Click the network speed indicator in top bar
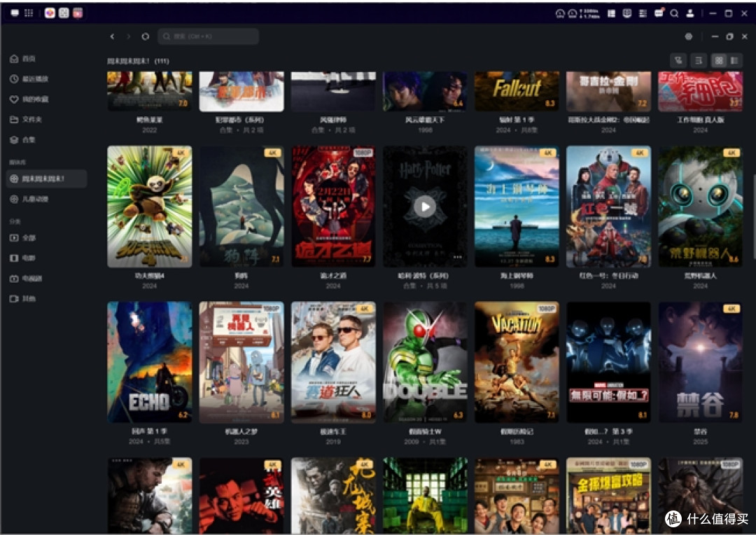Image resolution: width=756 pixels, height=535 pixels. [x=590, y=13]
